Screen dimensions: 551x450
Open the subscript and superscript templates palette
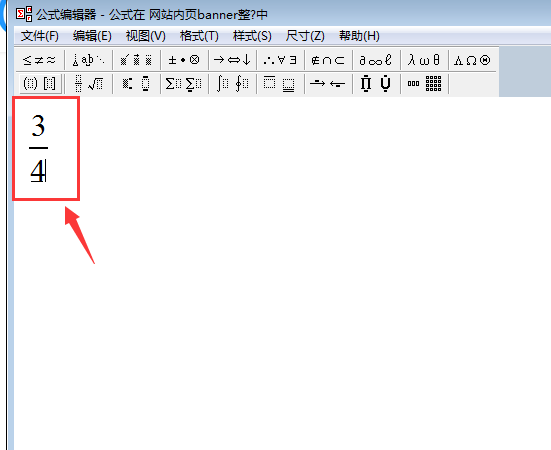[x=136, y=84]
